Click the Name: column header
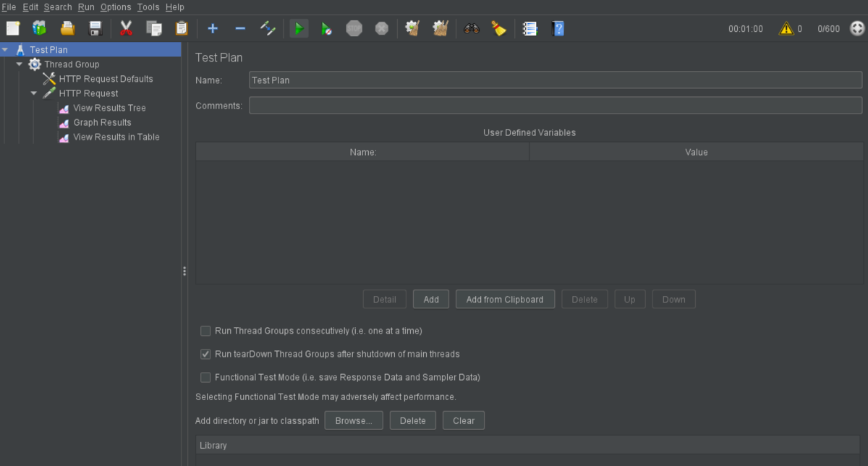This screenshot has width=868, height=466. pos(362,152)
